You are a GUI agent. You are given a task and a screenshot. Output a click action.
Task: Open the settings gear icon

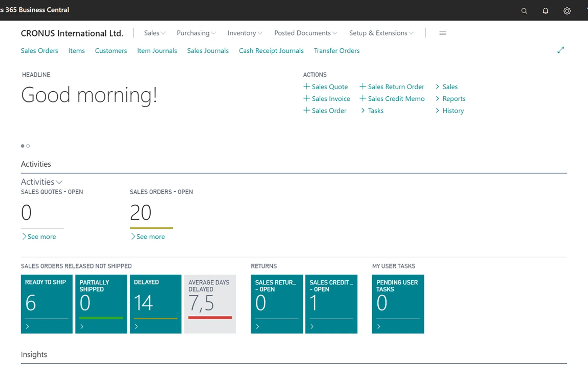(x=567, y=11)
